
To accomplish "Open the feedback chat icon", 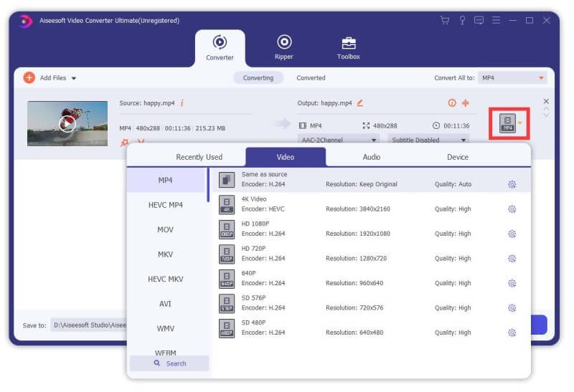I will (479, 20).
